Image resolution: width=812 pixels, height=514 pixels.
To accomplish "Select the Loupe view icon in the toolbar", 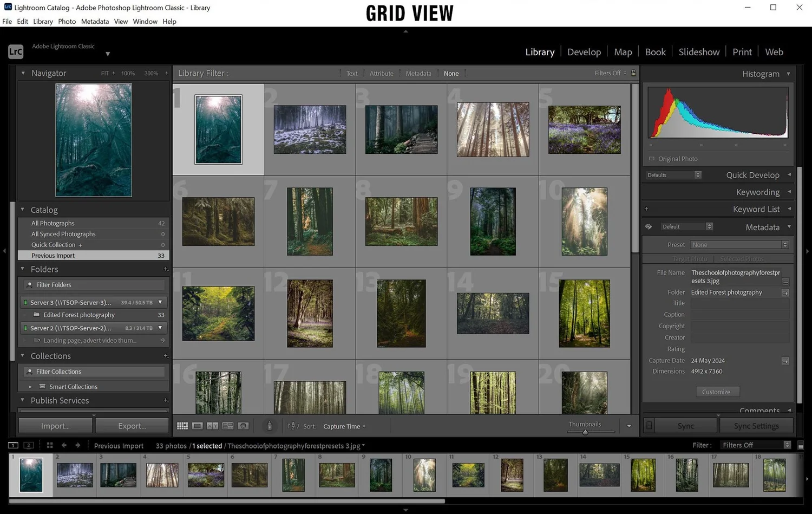I will [198, 426].
